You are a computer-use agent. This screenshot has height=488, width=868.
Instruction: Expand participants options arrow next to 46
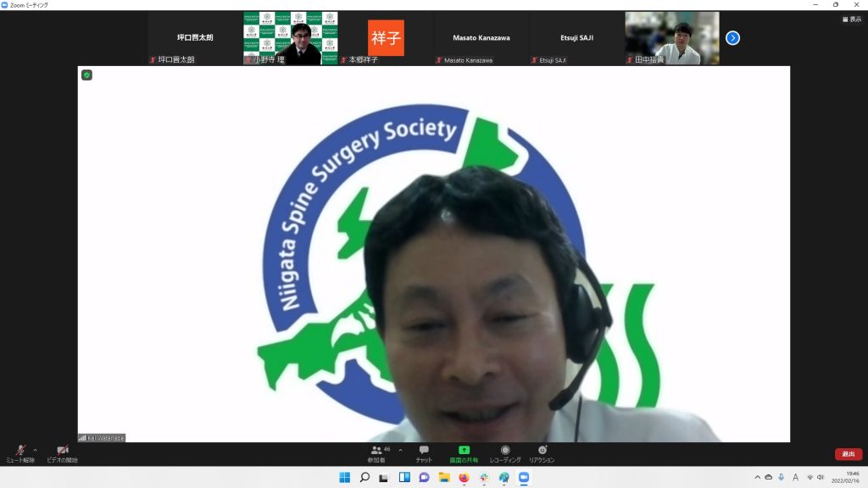(400, 451)
